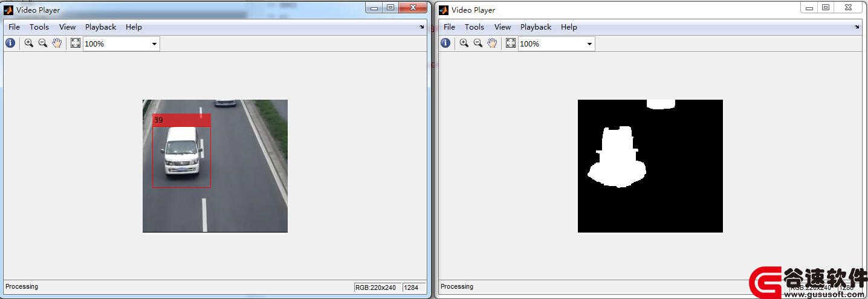This screenshot has height=299, width=868.
Task: Activate the Pan hand tool in the right window
Action: tap(492, 43)
